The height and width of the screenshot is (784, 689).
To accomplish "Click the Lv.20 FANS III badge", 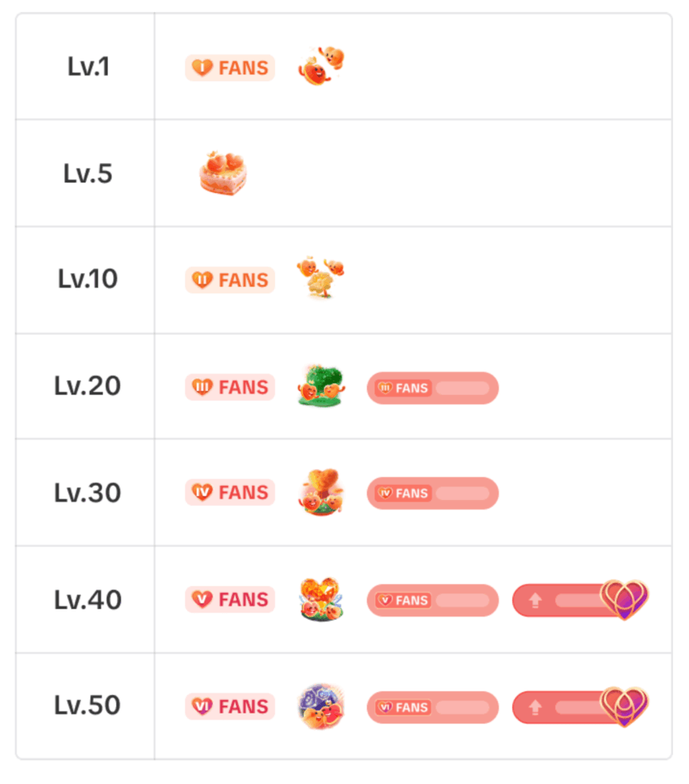I will click(x=230, y=387).
